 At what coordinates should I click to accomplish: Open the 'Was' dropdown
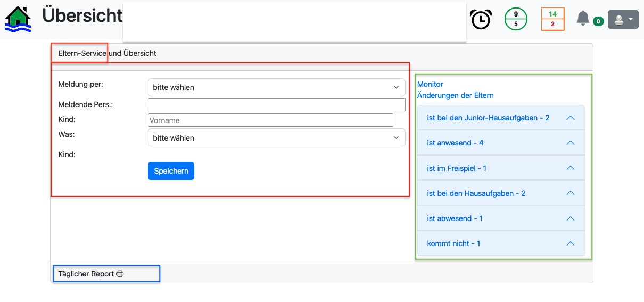(x=276, y=138)
